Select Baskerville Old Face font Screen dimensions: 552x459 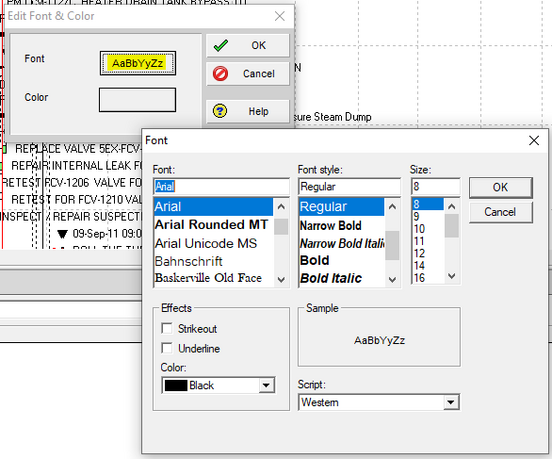[213, 278]
